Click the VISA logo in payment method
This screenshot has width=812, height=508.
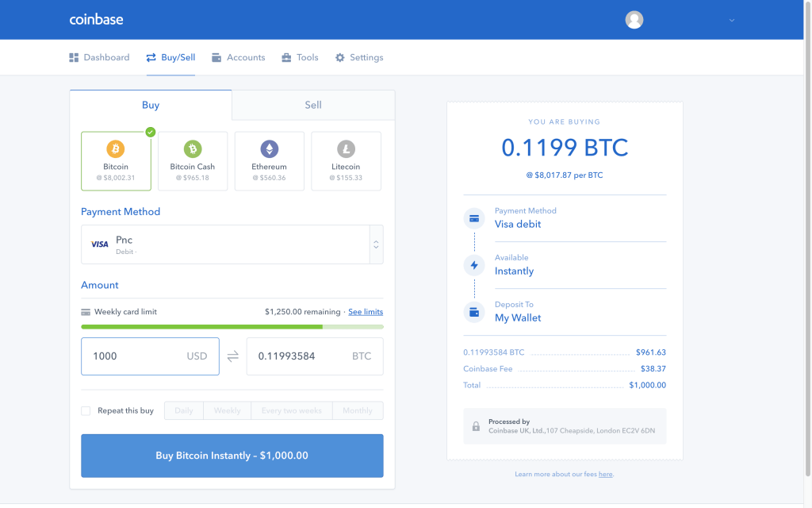tap(99, 244)
